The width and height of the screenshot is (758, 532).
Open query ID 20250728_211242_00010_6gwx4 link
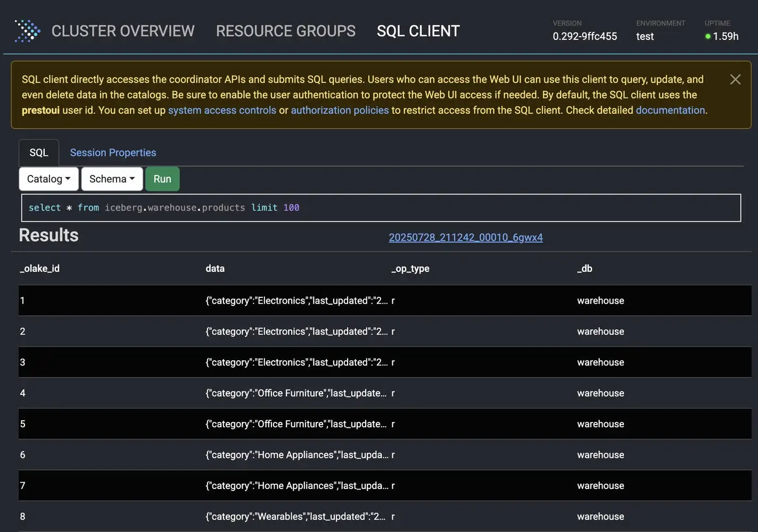466,237
